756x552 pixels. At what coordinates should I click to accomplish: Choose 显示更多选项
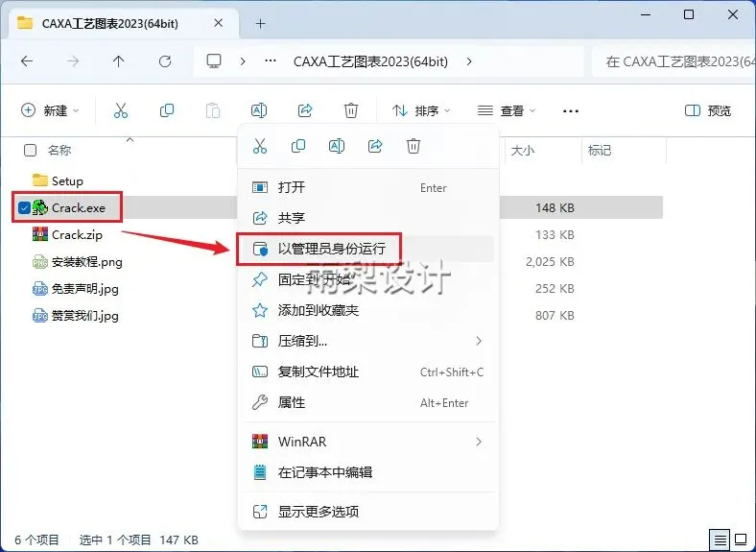point(367,512)
